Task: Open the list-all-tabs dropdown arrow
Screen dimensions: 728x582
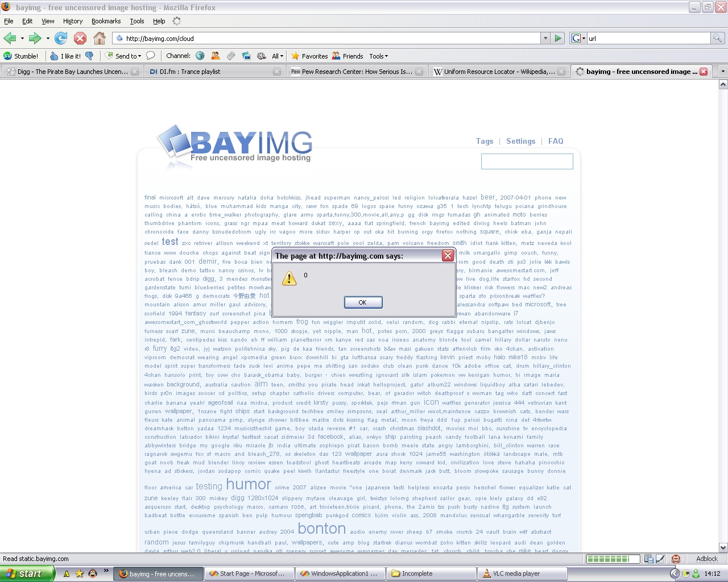Action: pyautogui.click(x=723, y=72)
